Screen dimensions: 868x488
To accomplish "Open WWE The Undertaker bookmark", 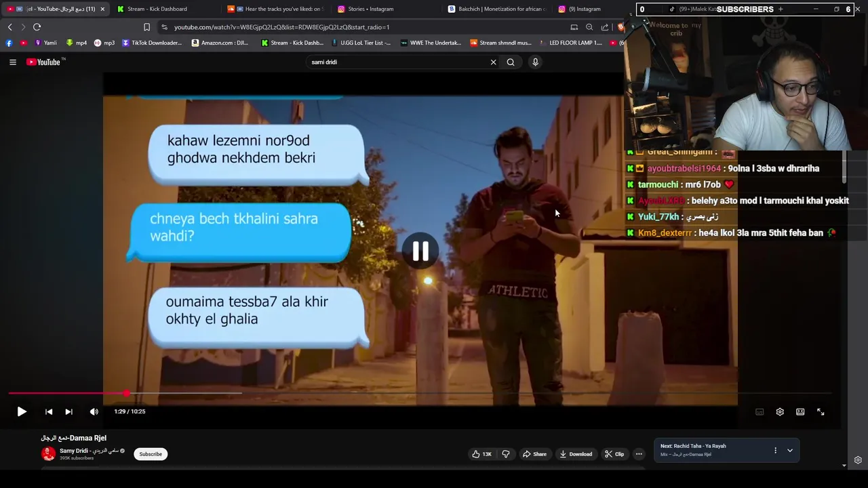I will point(431,43).
